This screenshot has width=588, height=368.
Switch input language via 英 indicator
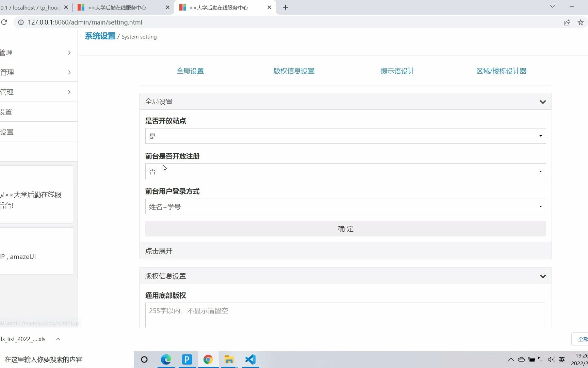(x=562, y=359)
